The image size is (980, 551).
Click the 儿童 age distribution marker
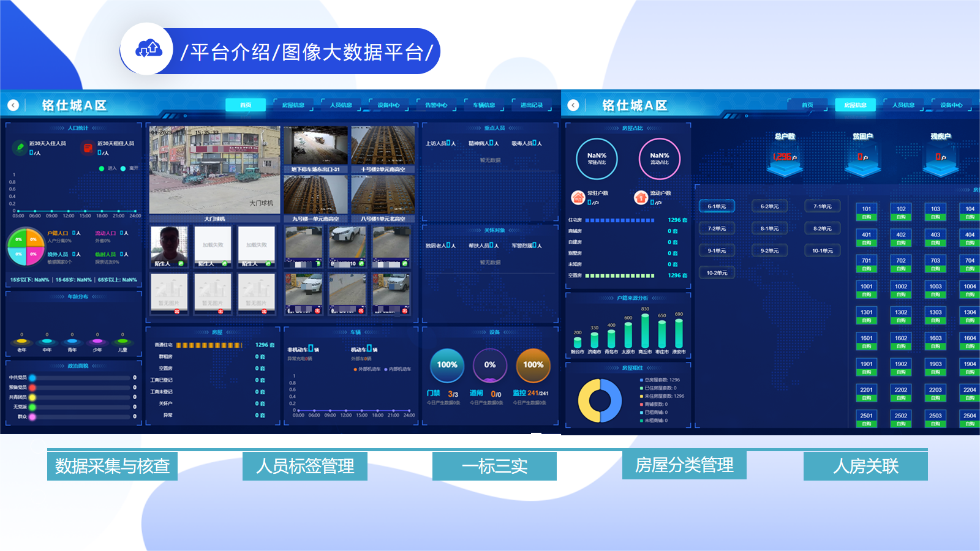coord(123,342)
